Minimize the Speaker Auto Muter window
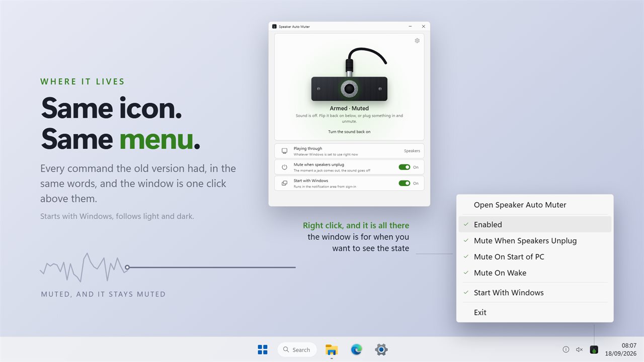Viewport: 644px width, 362px height. (411, 26)
